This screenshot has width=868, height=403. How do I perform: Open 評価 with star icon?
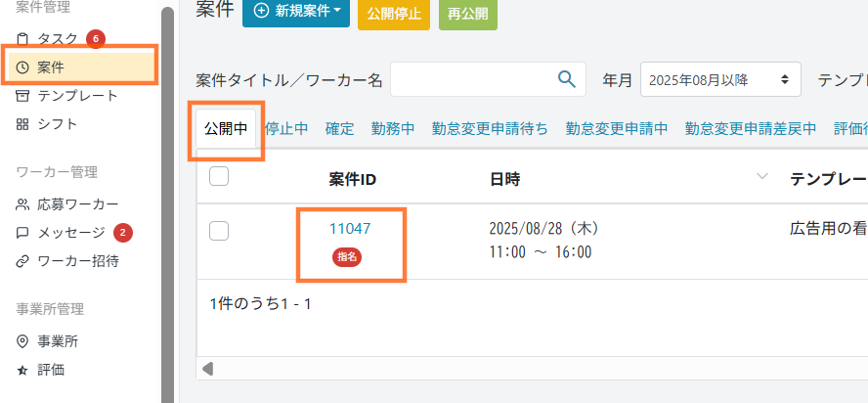click(51, 370)
